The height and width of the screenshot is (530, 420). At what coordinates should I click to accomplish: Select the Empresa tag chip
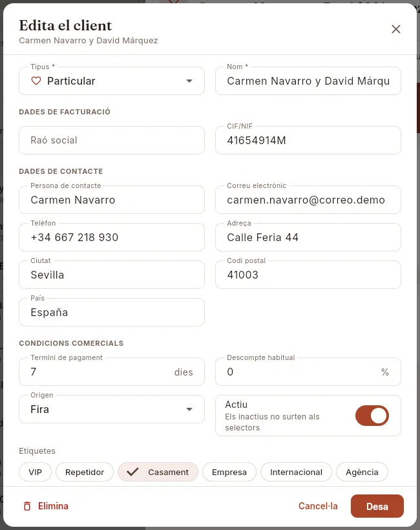pos(229,472)
